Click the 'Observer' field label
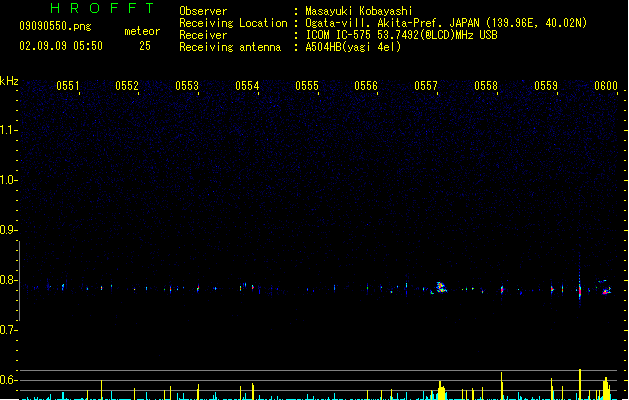Viewport: 629px width, 400px height. tap(203, 11)
